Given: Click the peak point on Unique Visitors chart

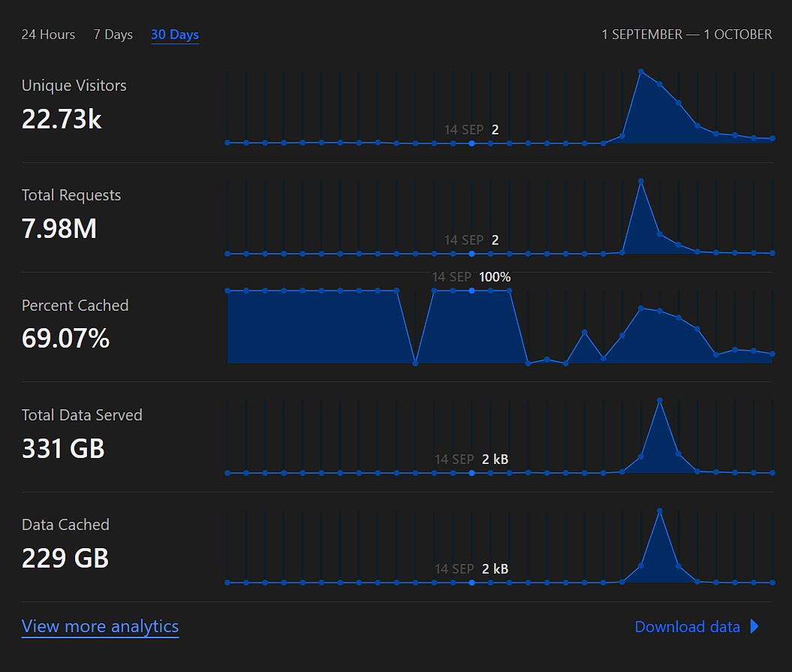Looking at the screenshot, I should [641, 72].
